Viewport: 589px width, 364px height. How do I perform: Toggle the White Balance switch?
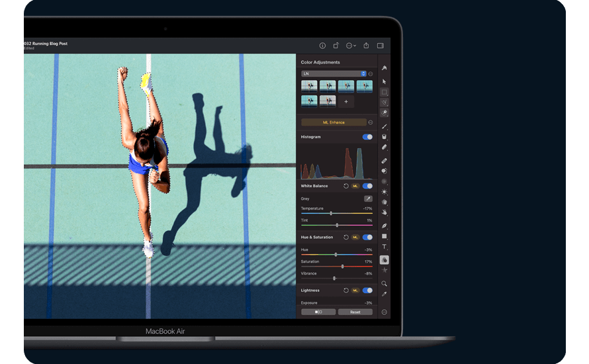pyautogui.click(x=367, y=186)
